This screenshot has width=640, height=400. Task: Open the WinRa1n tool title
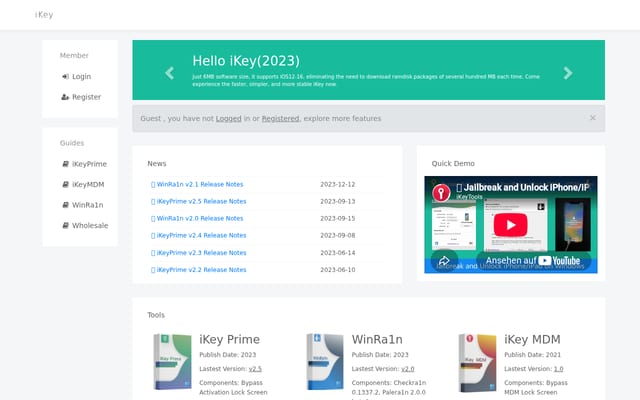tap(377, 340)
